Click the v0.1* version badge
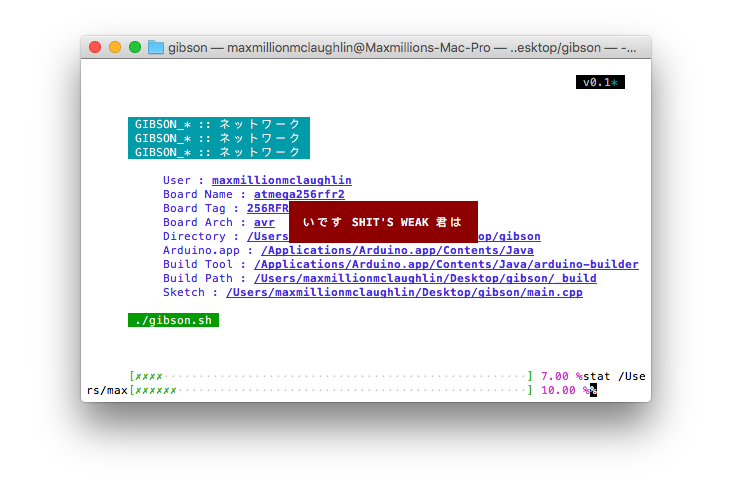Image resolution: width=733 pixels, height=481 pixels. point(600,82)
